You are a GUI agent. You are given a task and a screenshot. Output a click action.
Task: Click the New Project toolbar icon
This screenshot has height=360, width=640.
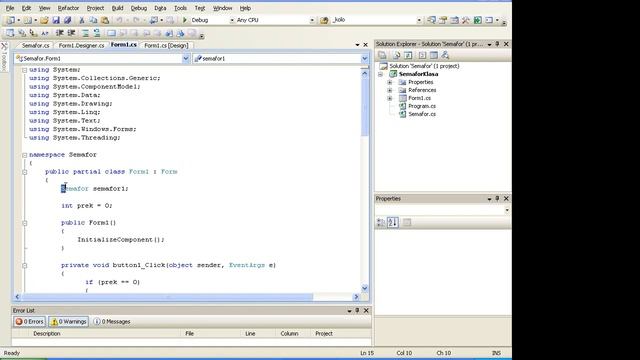coord(11,20)
